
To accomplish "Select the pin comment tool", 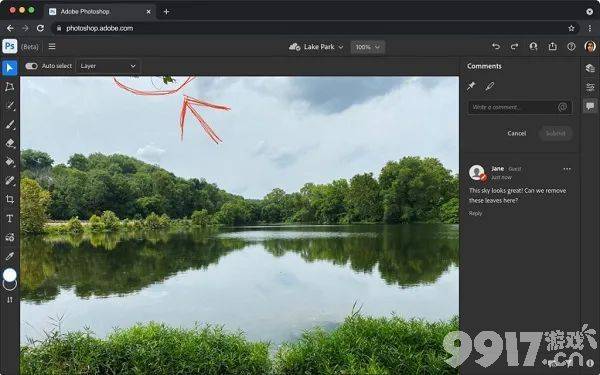I will point(471,86).
